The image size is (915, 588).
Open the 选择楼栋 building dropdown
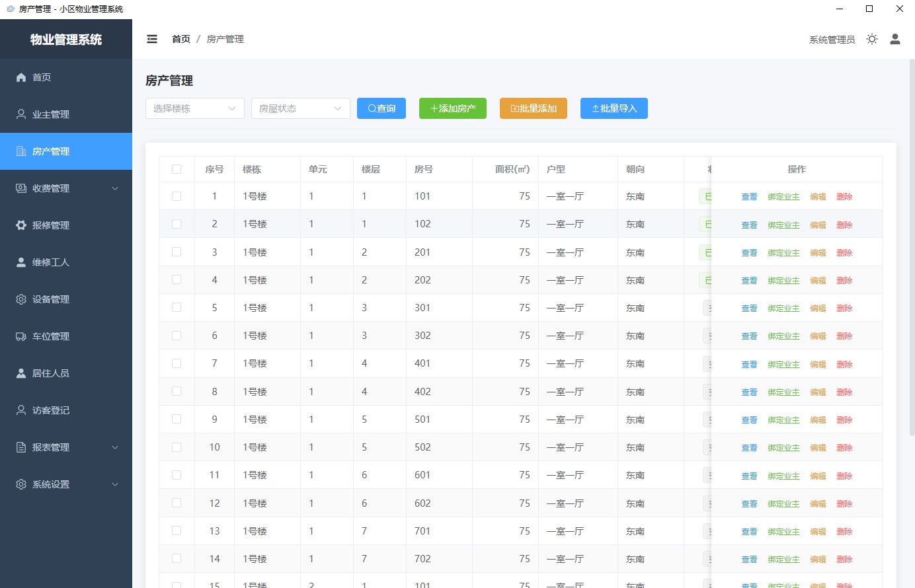194,108
